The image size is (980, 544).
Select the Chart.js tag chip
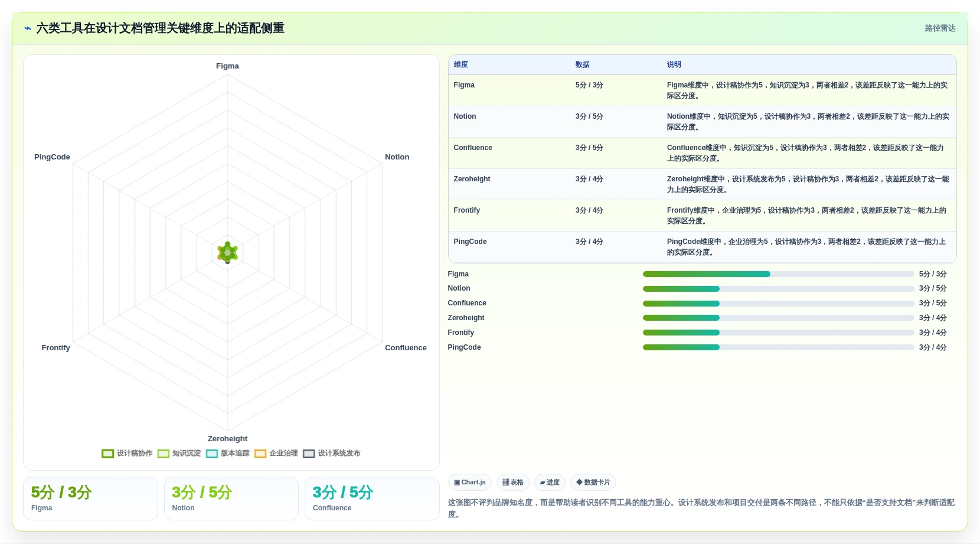(470, 483)
